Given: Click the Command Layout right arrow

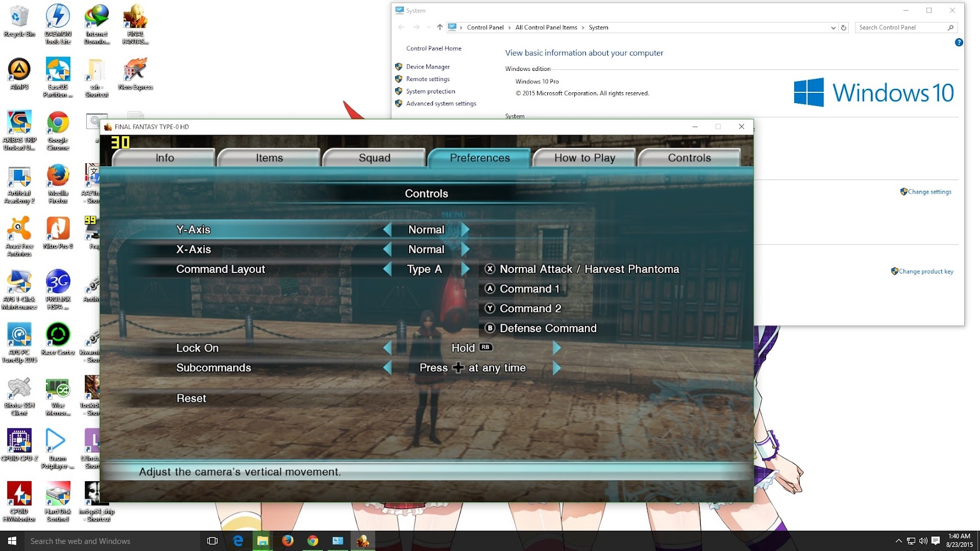Looking at the screenshot, I should click(x=465, y=269).
